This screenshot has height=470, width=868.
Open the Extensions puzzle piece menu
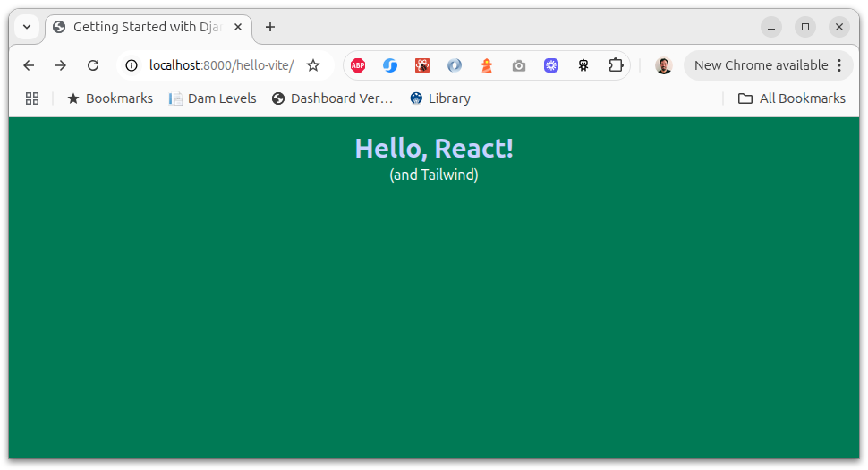(x=616, y=65)
